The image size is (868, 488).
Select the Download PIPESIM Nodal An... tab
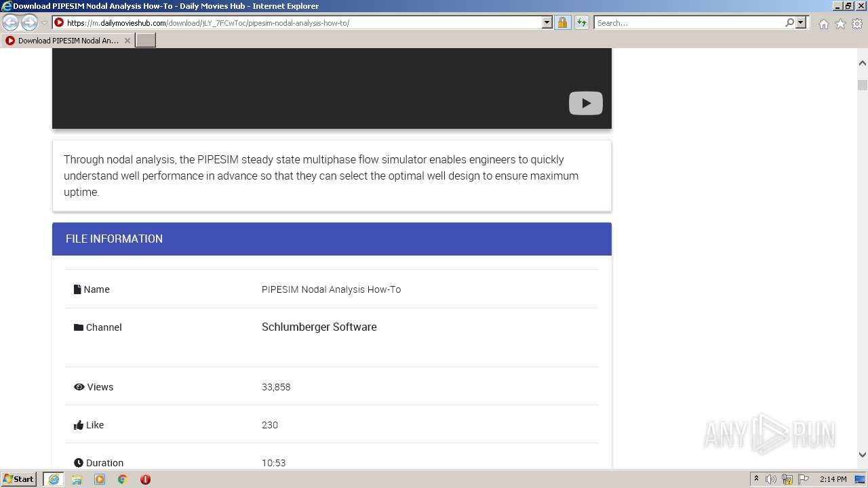68,41
